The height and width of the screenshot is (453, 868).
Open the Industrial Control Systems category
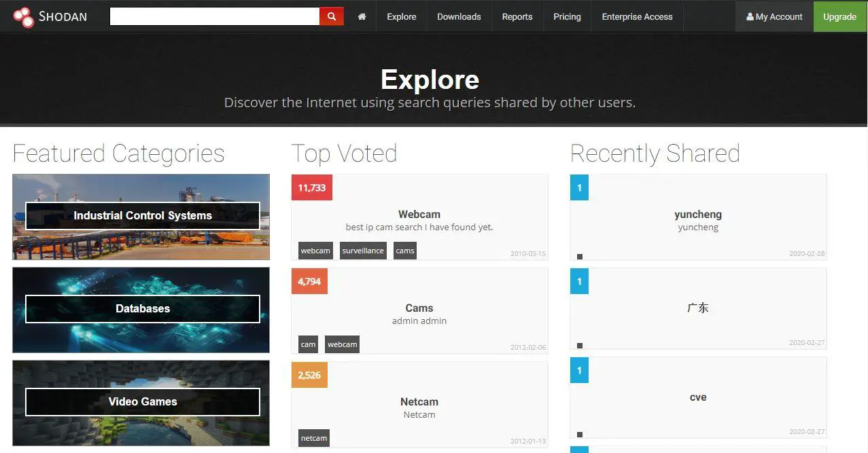pos(141,217)
